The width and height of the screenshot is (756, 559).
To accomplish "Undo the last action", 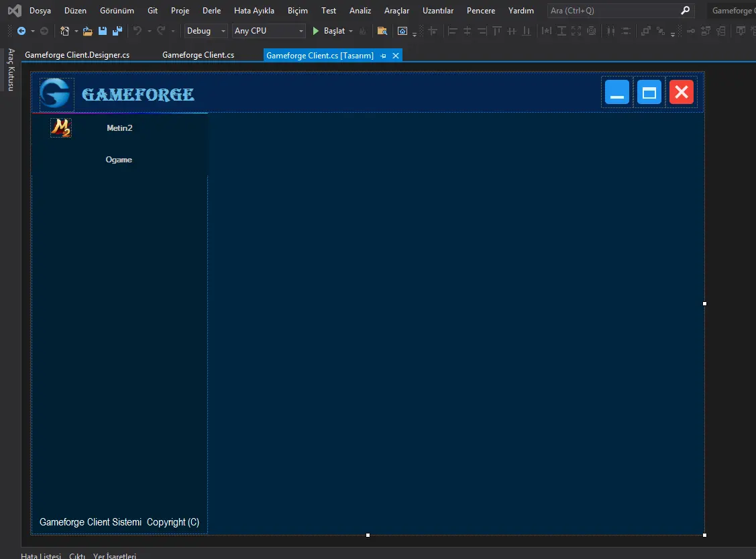I will [138, 31].
